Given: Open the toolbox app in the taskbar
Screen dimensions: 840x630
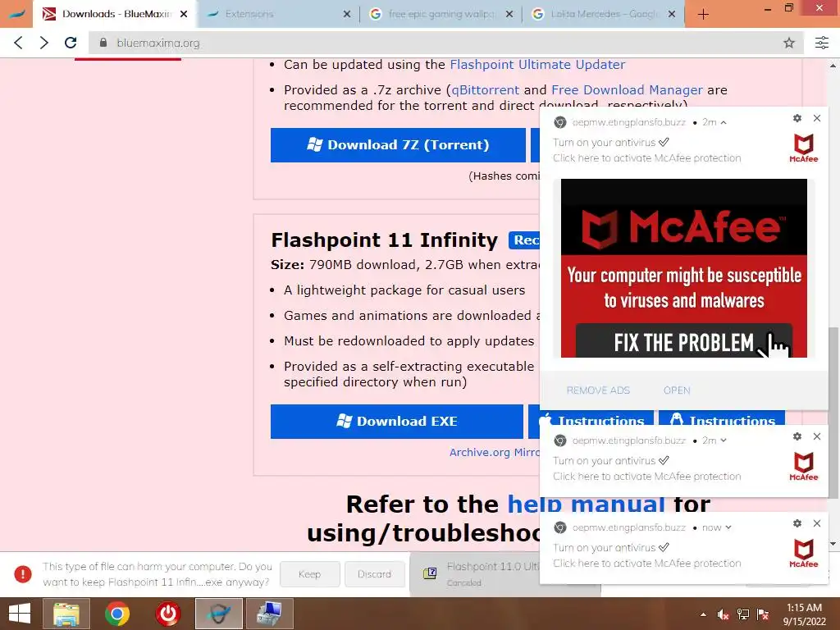Looking at the screenshot, I should [269, 614].
